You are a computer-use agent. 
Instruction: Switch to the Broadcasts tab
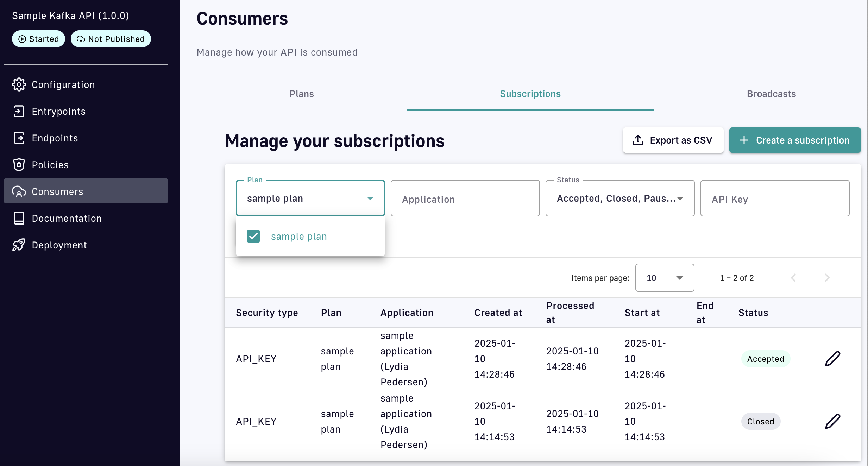(771, 94)
